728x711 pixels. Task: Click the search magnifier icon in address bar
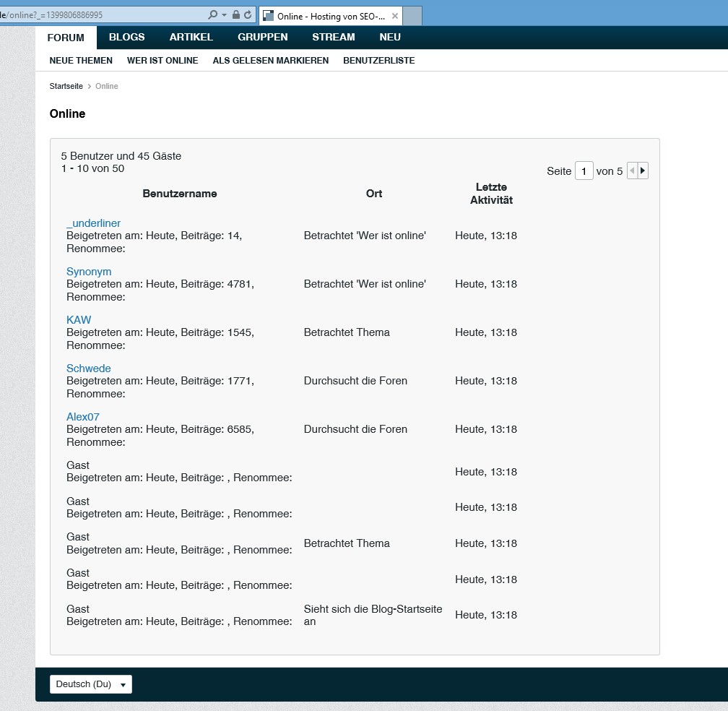212,15
